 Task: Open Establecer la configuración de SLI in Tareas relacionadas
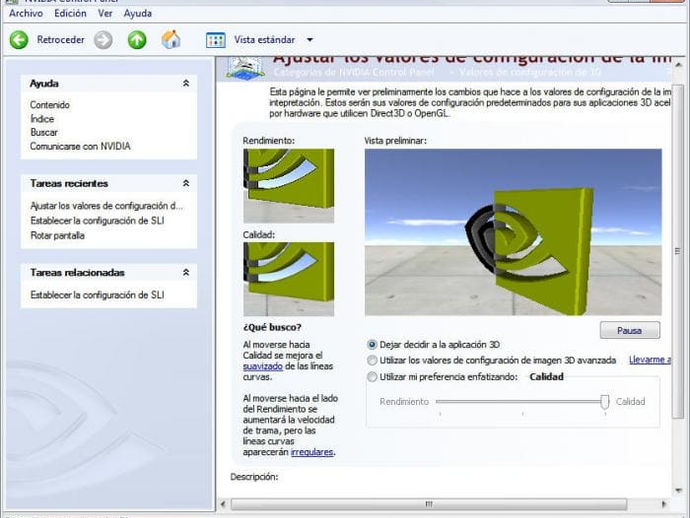pos(97,295)
